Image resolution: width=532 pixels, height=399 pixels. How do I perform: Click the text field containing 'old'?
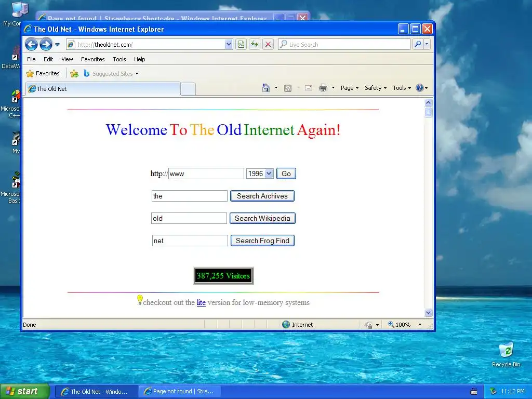189,219
